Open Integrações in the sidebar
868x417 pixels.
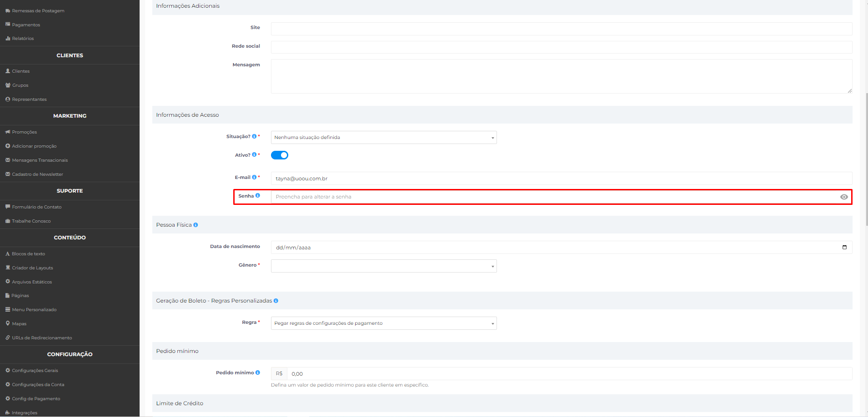point(25,412)
